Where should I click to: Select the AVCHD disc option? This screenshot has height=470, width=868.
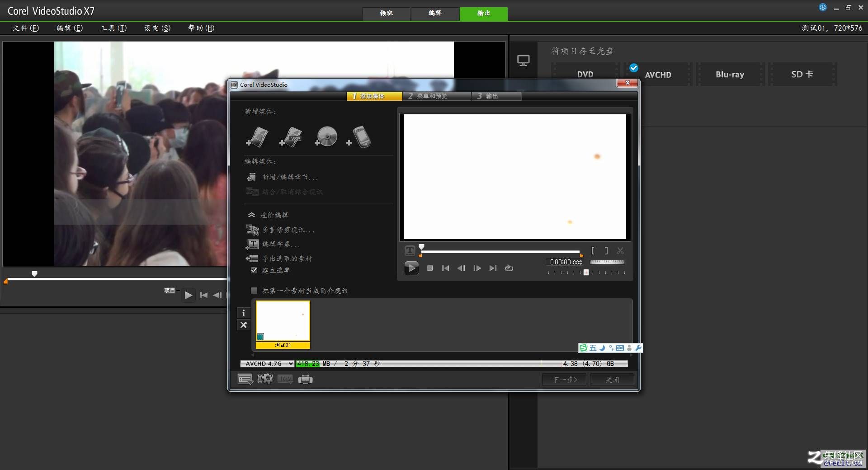(658, 75)
